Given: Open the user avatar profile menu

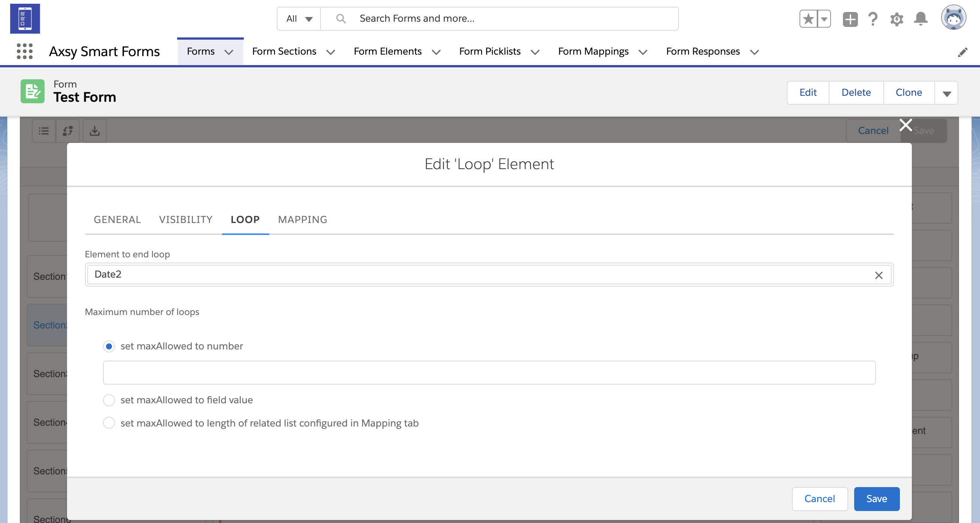Looking at the screenshot, I should 953,18.
